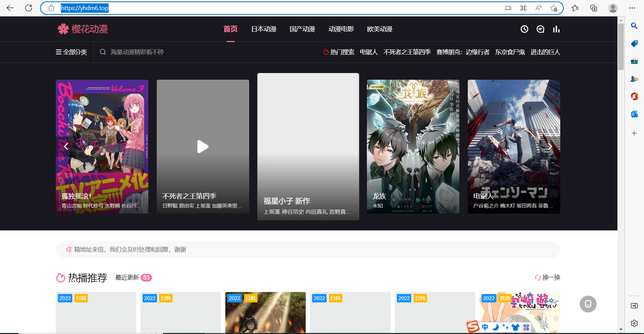Open the browser Settings and more menu

(x=632, y=8)
